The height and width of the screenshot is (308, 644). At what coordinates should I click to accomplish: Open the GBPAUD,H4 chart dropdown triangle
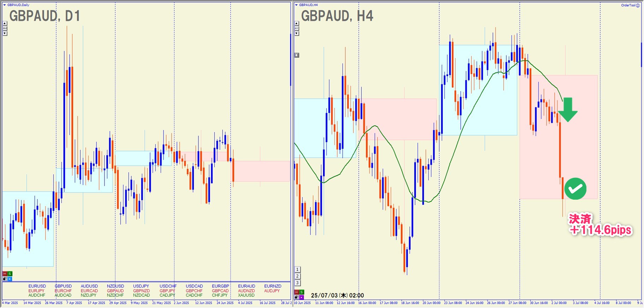pyautogui.click(x=296, y=5)
